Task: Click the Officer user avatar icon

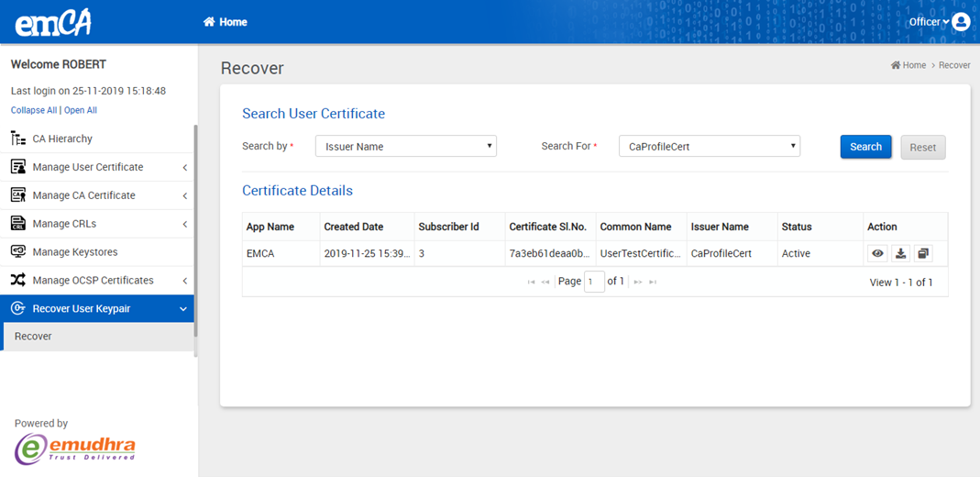Action: point(961,22)
